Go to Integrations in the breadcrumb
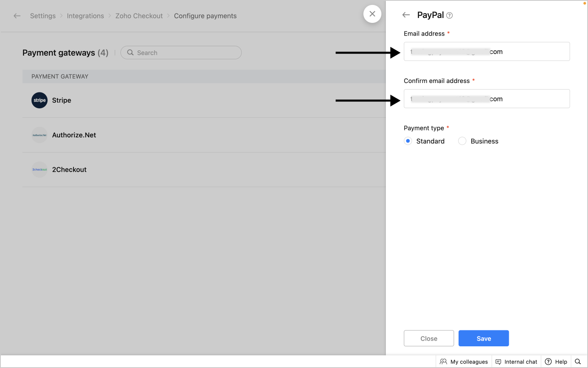This screenshot has width=588, height=368. pos(85,16)
